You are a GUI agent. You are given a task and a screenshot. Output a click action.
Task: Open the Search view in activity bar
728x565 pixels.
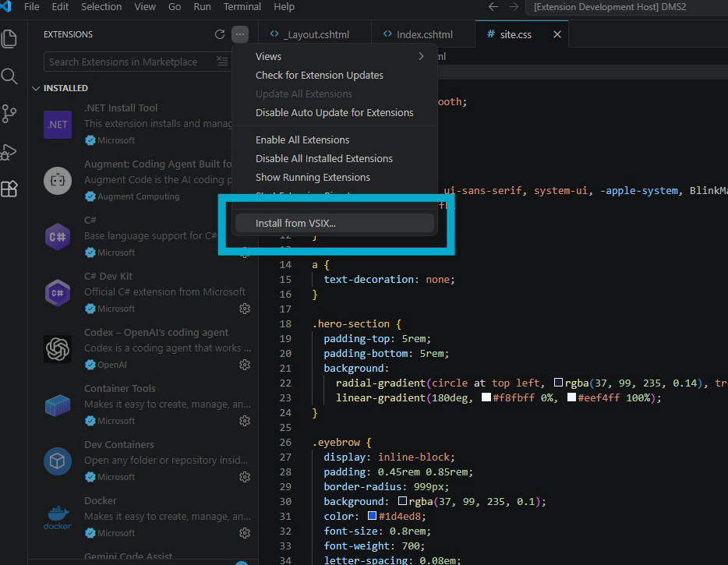click(9, 76)
